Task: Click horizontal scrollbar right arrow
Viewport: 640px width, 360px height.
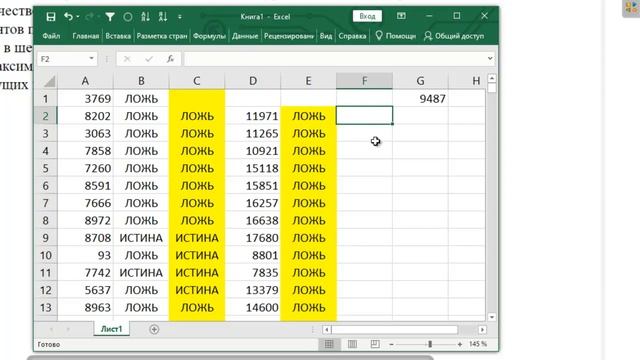Action: [x=482, y=329]
